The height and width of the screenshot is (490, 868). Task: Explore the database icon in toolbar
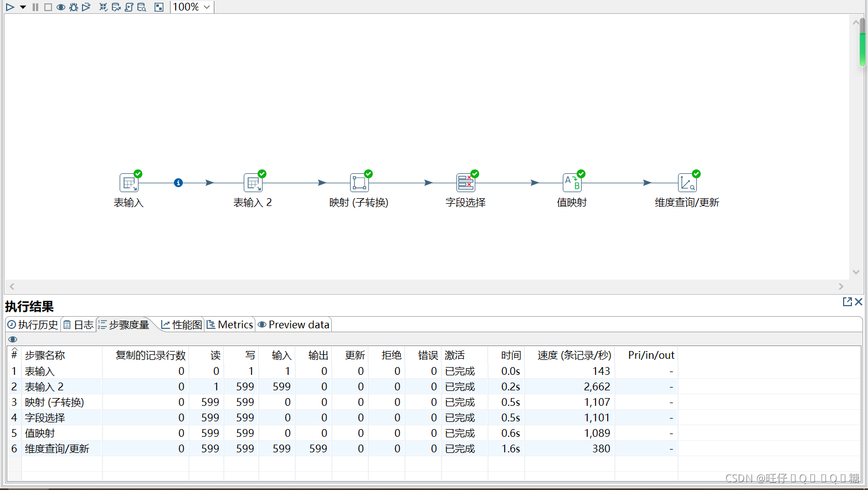point(142,7)
